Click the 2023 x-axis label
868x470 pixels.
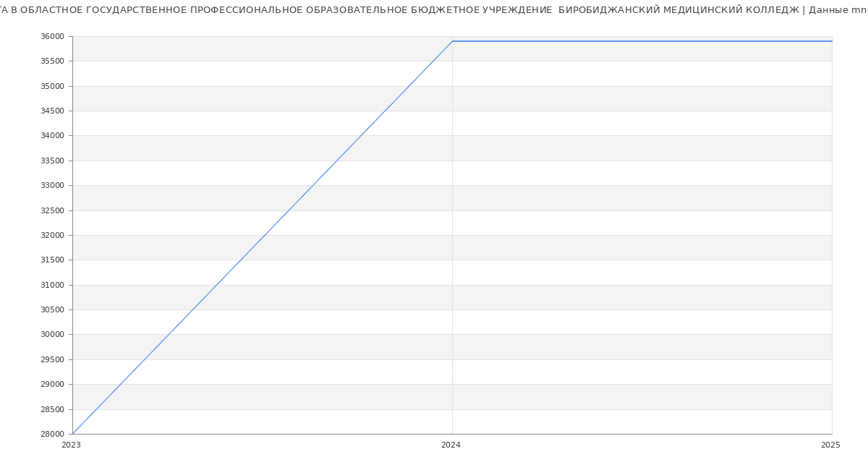71,445
